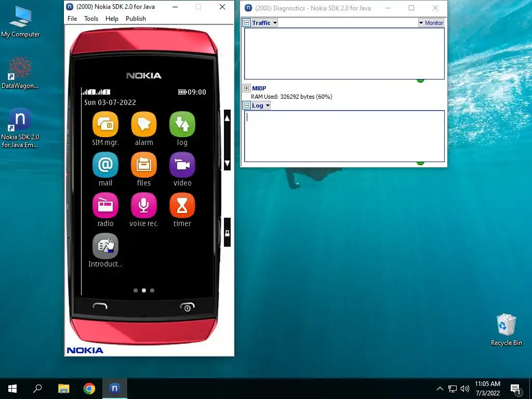Go to third home screen page dot
Image resolution: width=532 pixels, height=399 pixels.
[x=152, y=290]
